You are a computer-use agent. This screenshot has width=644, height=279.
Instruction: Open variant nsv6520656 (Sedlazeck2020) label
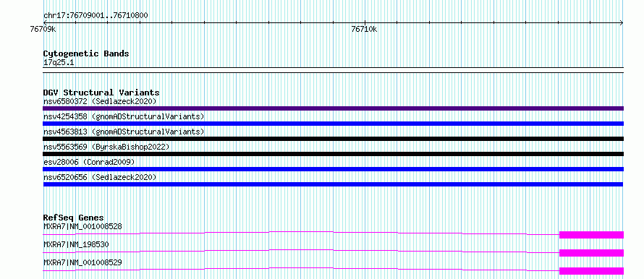coord(100,177)
